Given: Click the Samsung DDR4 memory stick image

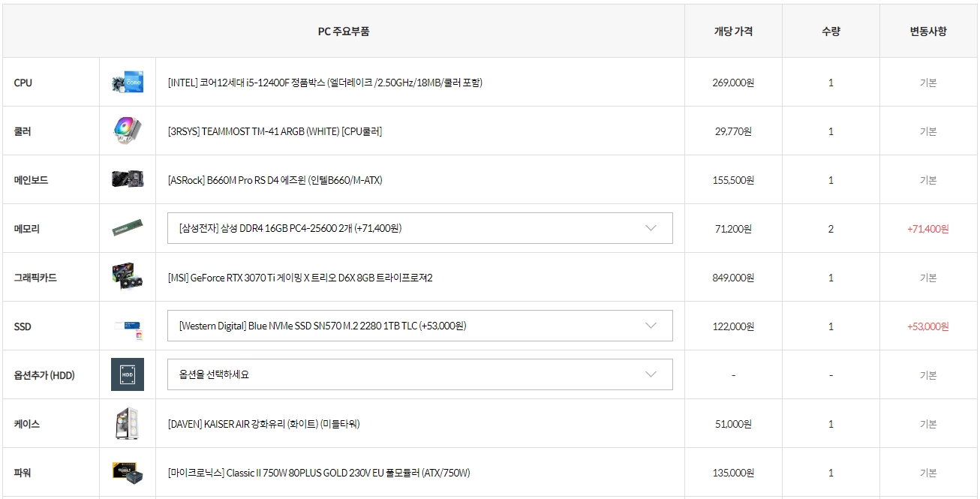Looking at the screenshot, I should pos(127,229).
